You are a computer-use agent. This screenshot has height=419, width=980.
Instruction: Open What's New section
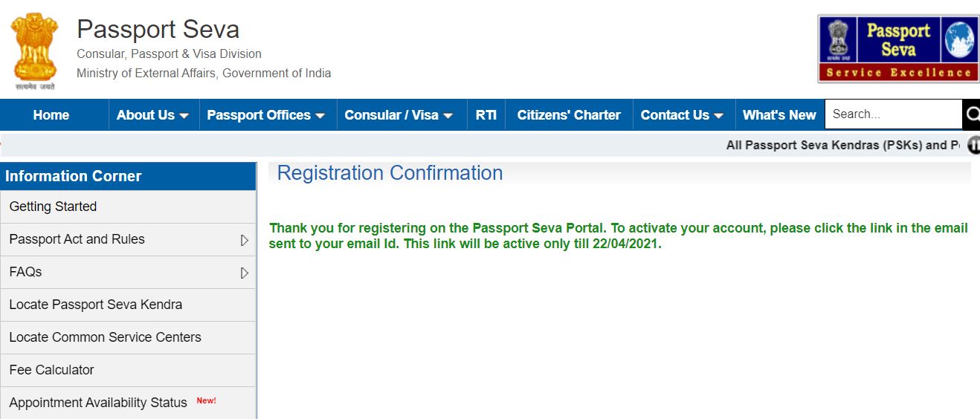(x=779, y=115)
